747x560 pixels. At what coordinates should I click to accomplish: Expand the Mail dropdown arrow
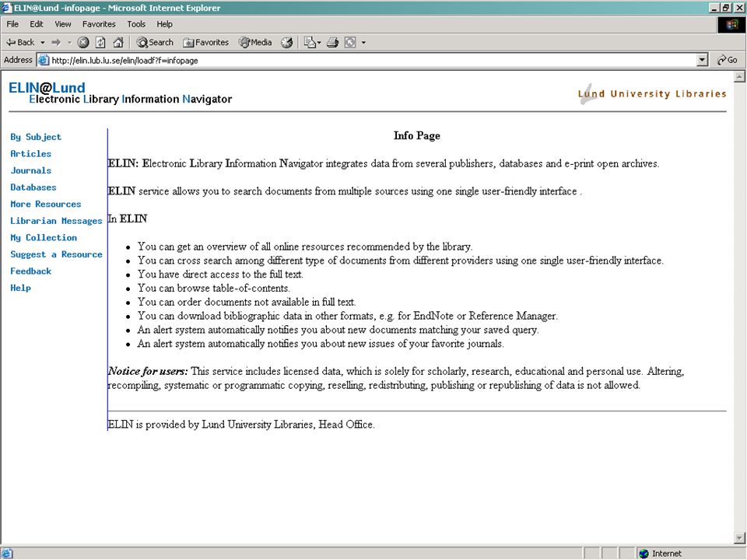(319, 42)
